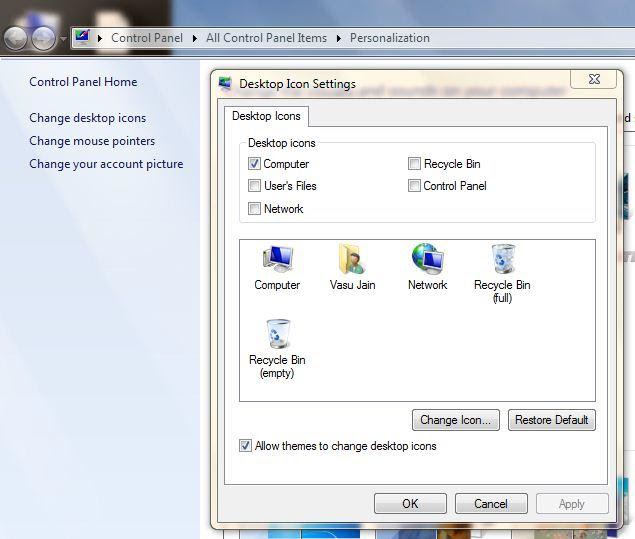Enable the Control Panel checkbox
This screenshot has height=539, width=635.
pyautogui.click(x=414, y=185)
